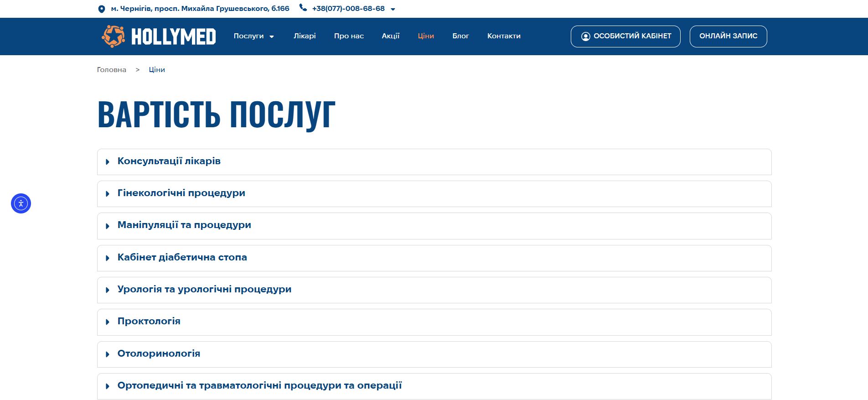Follow the Головна breadcrumb link
The height and width of the screenshot is (400, 868).
112,70
